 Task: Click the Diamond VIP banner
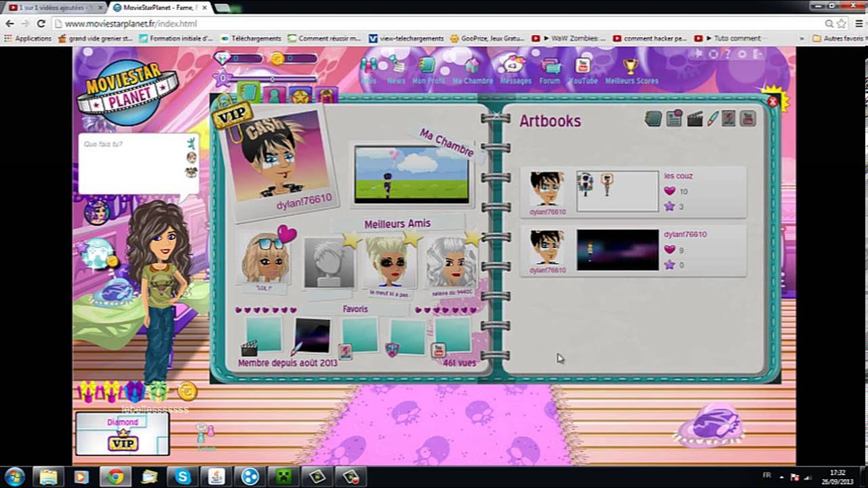tap(122, 434)
